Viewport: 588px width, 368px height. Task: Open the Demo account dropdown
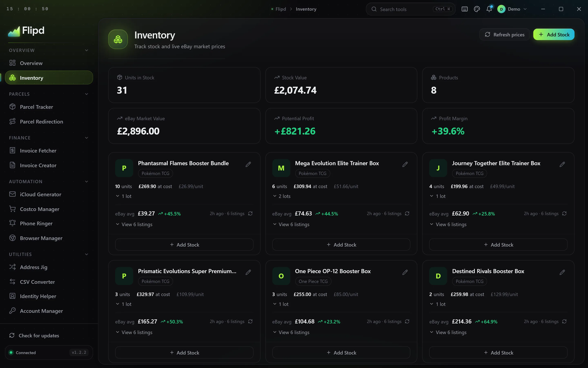(512, 9)
